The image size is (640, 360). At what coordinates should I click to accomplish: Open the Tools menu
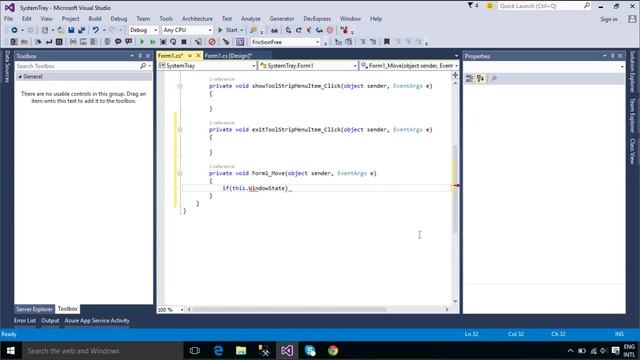(166, 19)
